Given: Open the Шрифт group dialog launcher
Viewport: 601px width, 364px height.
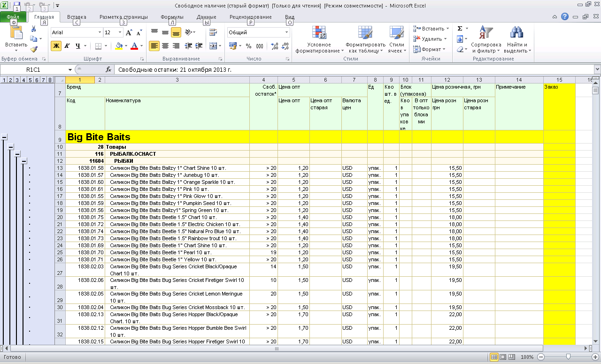Looking at the screenshot, I should (x=142, y=59).
